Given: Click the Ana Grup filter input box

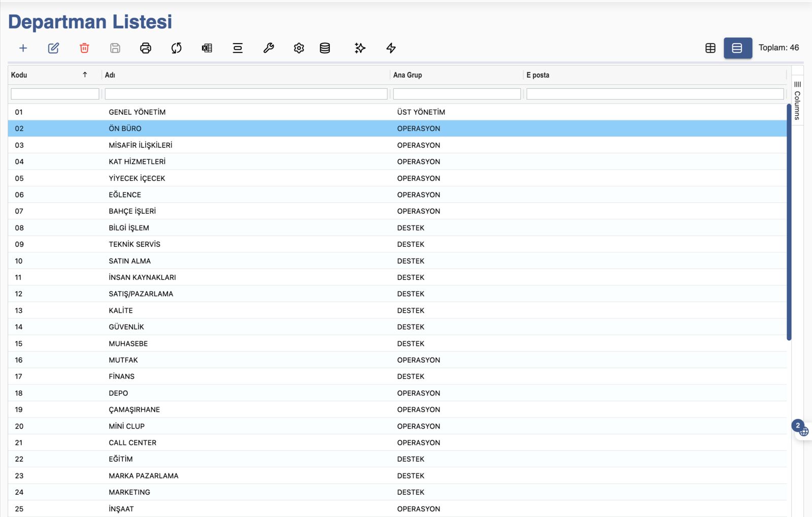Looking at the screenshot, I should point(457,94).
